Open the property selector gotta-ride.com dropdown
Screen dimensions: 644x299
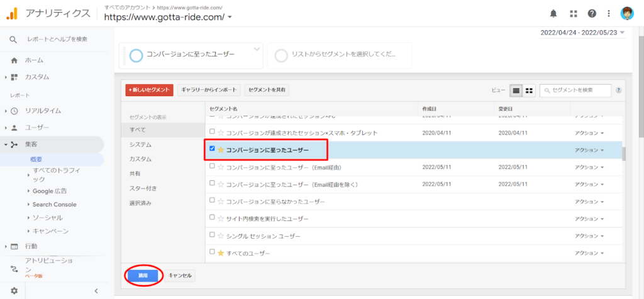168,17
